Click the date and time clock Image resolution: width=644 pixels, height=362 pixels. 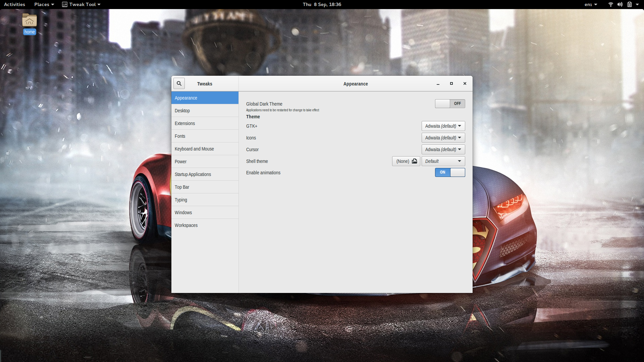click(322, 4)
